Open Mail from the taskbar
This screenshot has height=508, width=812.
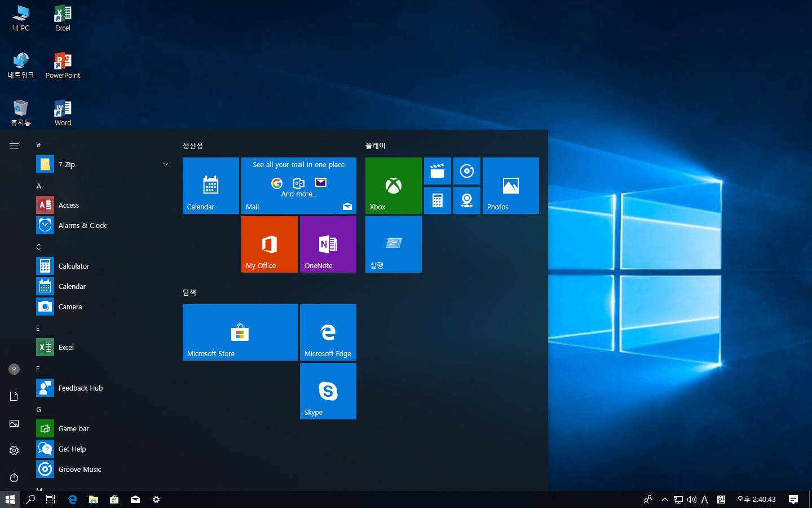pos(135,500)
